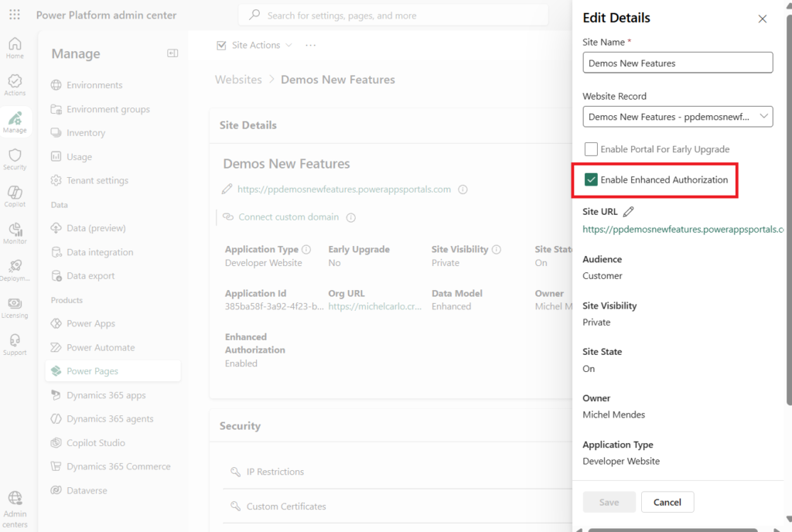Open Security in the left rail

pos(15,159)
